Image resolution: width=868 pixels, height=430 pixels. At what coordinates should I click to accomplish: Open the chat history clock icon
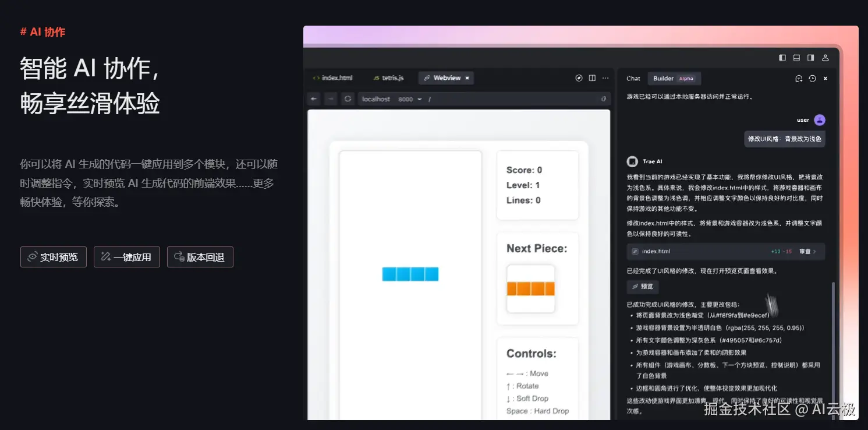[x=812, y=78]
